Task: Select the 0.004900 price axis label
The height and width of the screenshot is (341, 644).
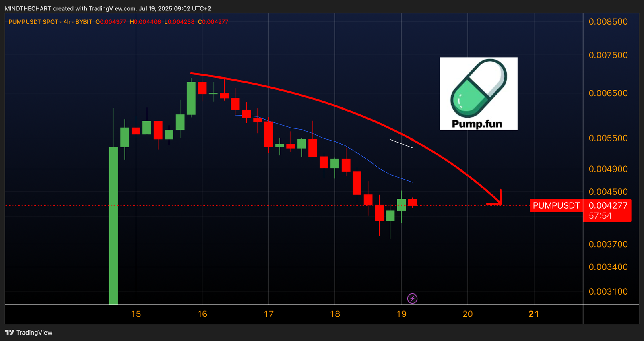Action: tap(608, 169)
